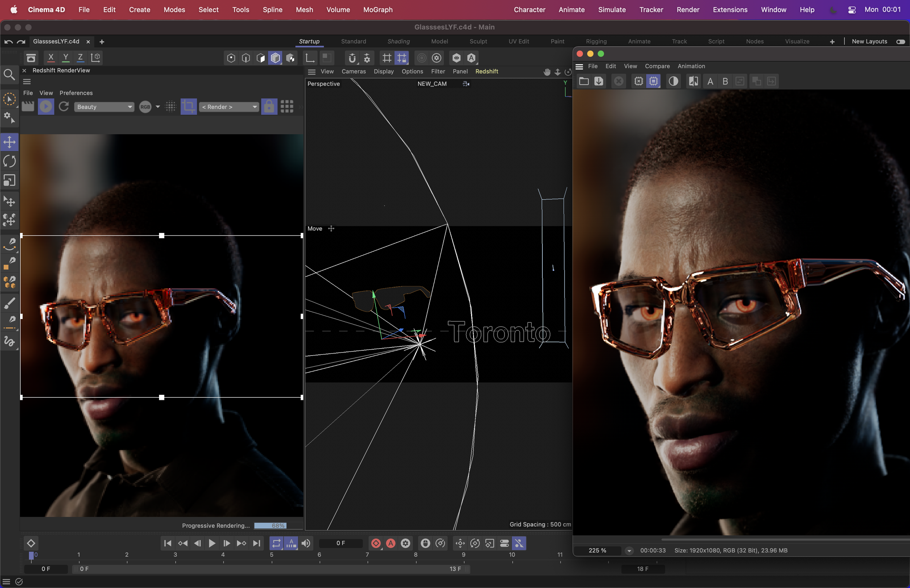The height and width of the screenshot is (588, 910).
Task: Activate the crop render region icon
Action: 188,107
